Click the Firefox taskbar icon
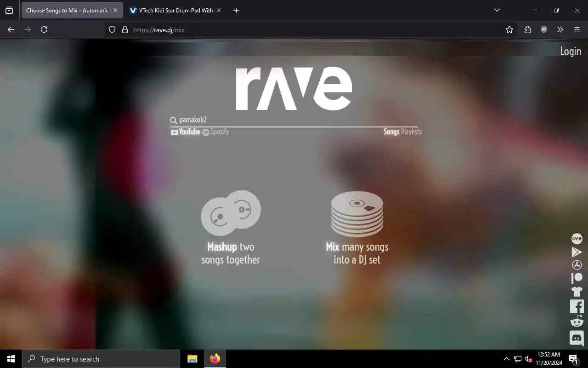This screenshot has height=368, width=588. coord(215,359)
